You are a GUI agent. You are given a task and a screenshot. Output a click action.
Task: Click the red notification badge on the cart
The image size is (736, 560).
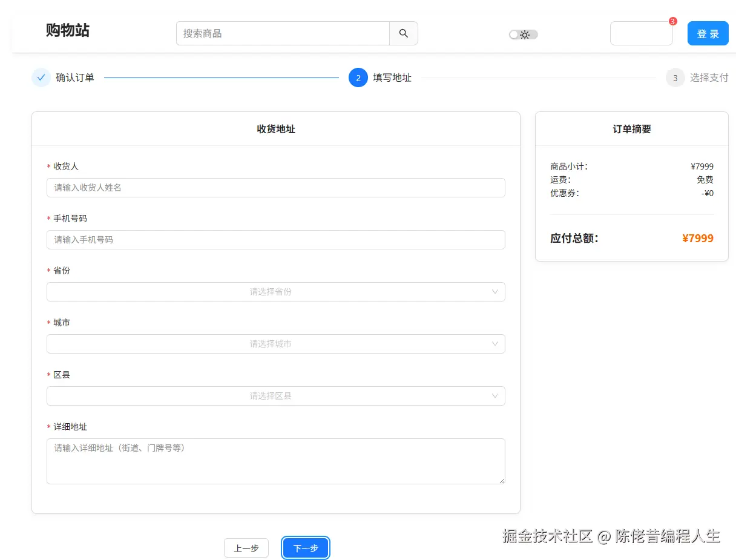[x=672, y=21]
